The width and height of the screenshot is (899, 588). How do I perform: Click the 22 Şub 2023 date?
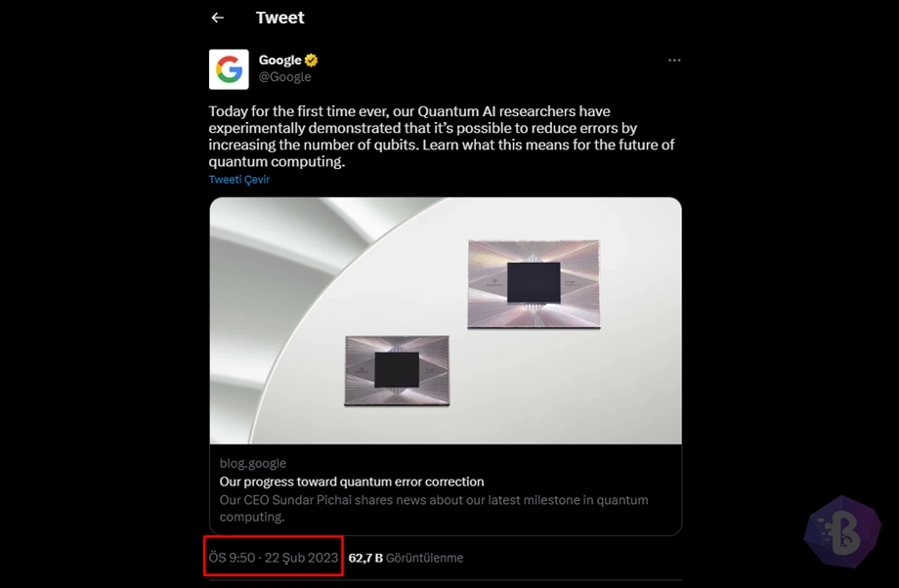point(302,558)
